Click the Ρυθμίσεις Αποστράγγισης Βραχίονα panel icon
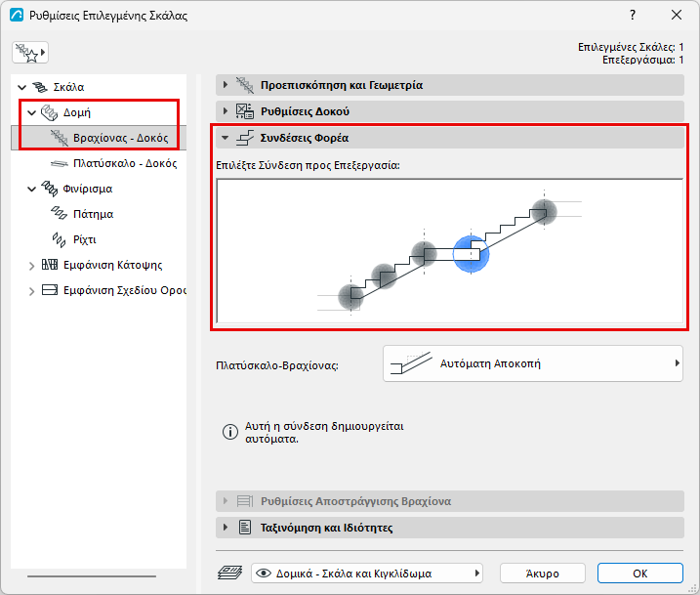700x595 pixels. coord(245,501)
